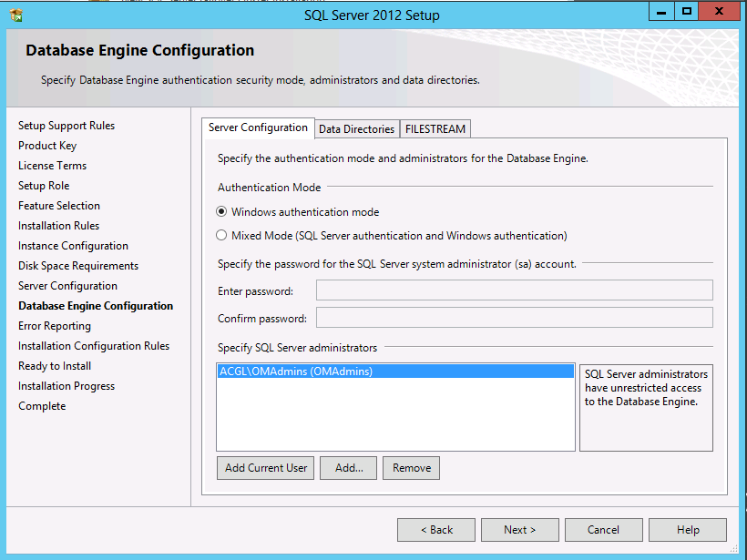The height and width of the screenshot is (560, 747).
Task: Click Instance Configuration step in sidebar
Action: tap(74, 246)
